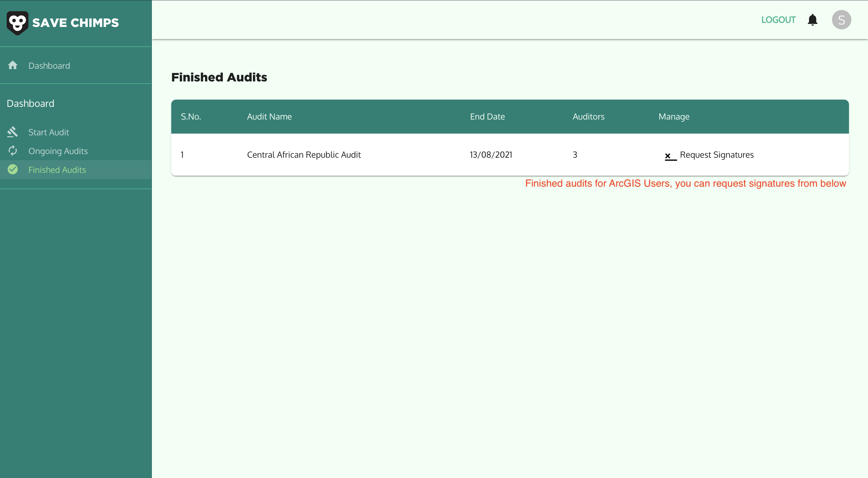Viewport: 868px width, 478px height.
Task: Click the gavel icon for Start Audit
Action: tap(13, 132)
